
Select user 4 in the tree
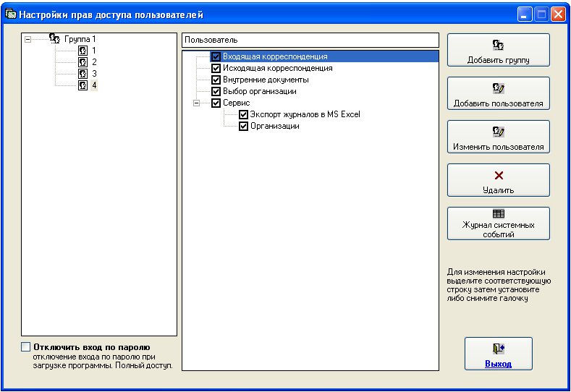(x=94, y=85)
